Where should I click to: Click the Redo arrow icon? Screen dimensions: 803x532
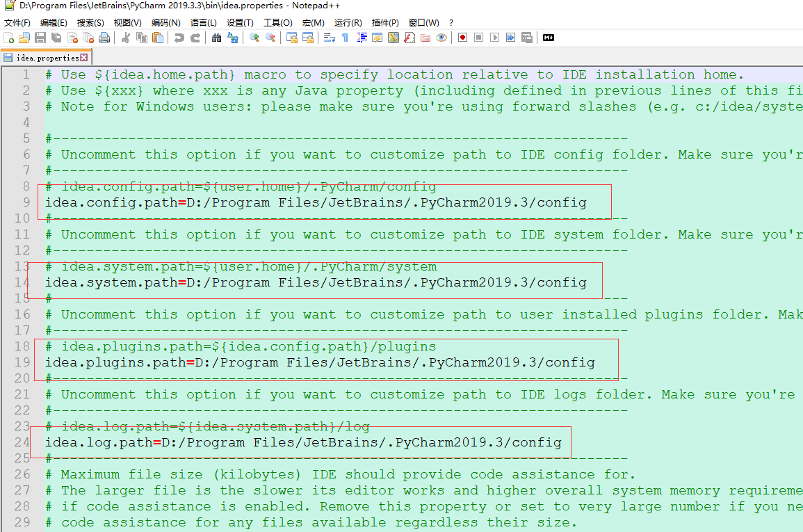point(195,38)
